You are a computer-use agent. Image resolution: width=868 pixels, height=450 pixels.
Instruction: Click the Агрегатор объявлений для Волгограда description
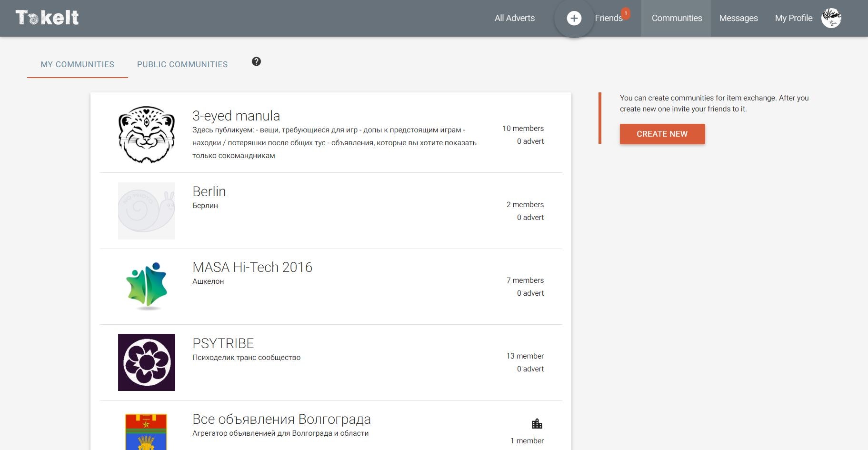coord(280,433)
